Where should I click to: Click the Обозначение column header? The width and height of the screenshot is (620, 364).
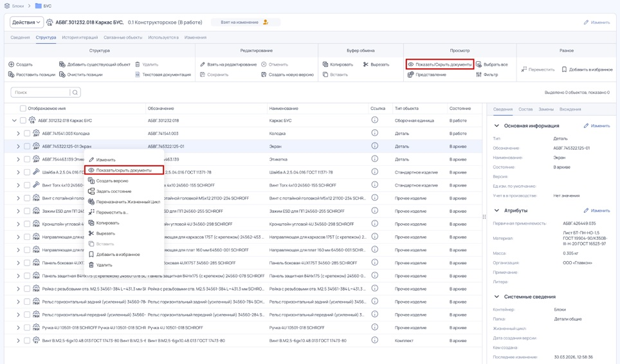[161, 108]
